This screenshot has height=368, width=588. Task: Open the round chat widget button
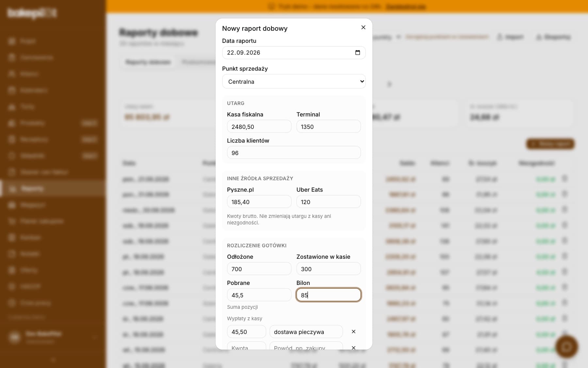click(x=566, y=347)
